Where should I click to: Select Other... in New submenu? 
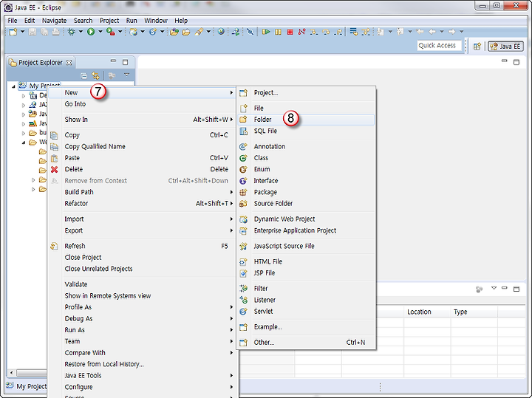pyautogui.click(x=306, y=343)
